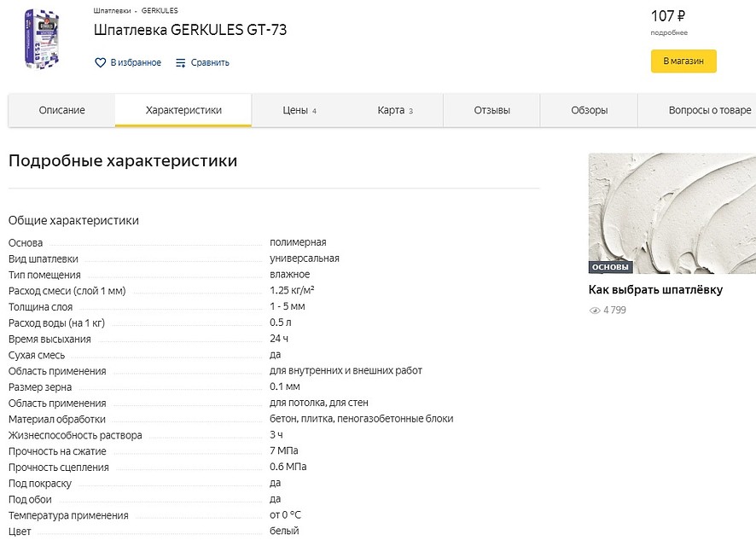Image resolution: width=756 pixels, height=546 pixels.
Task: Click the GERKULES brand breadcrumb
Action: click(160, 10)
